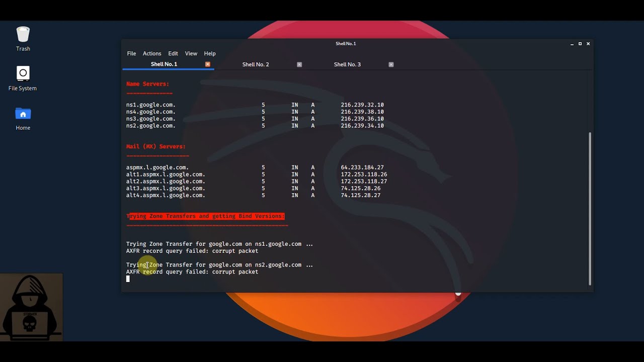Viewport: 644px width, 362px height.
Task: Click IP address 216.239.32.10
Action: tap(362, 105)
